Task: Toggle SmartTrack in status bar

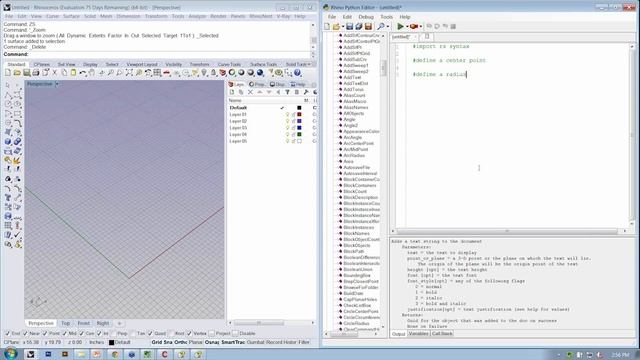Action: (x=233, y=342)
